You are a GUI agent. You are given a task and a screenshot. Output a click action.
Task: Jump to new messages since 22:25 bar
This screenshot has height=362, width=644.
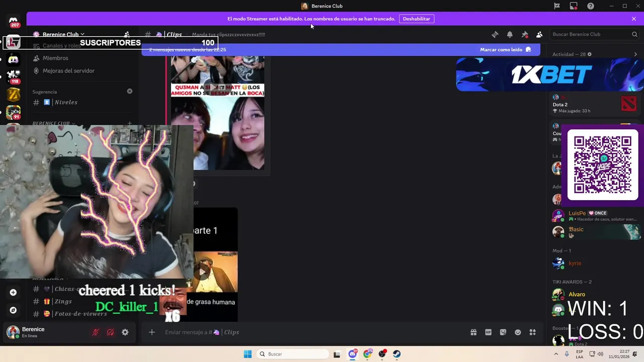[x=341, y=50]
